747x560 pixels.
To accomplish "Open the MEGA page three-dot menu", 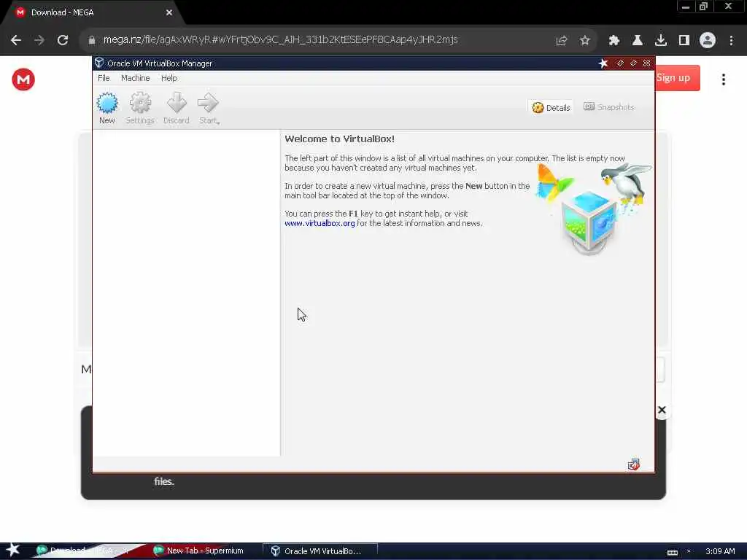I will click(724, 79).
